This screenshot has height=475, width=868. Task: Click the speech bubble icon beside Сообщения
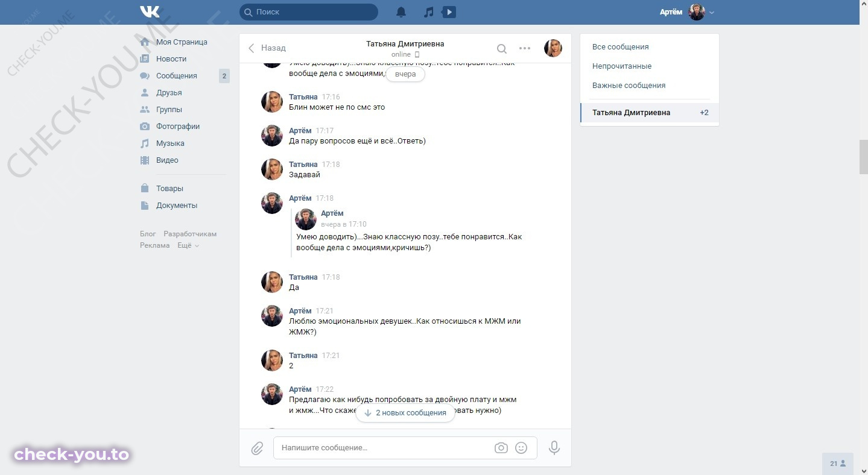pos(145,76)
